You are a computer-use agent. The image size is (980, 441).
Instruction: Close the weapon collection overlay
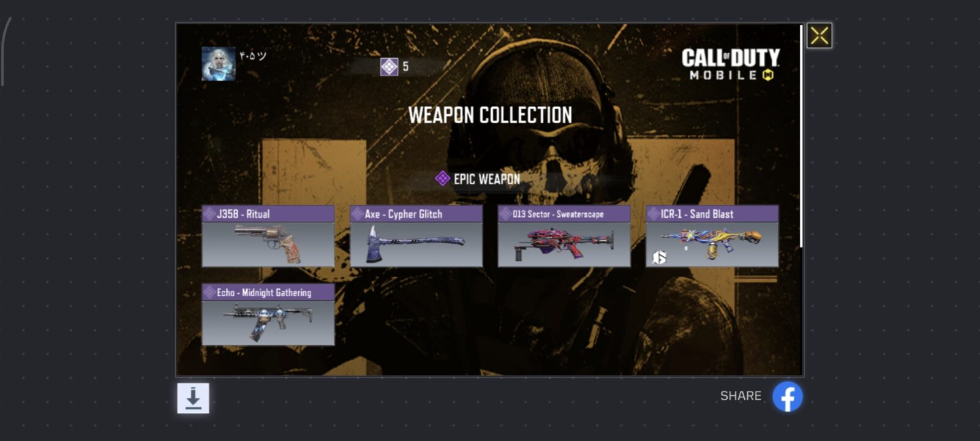click(820, 36)
